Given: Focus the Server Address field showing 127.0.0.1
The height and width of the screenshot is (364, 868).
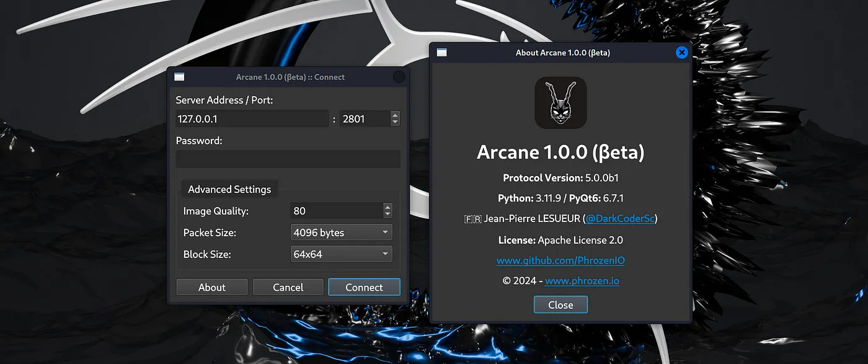Looking at the screenshot, I should click(252, 118).
